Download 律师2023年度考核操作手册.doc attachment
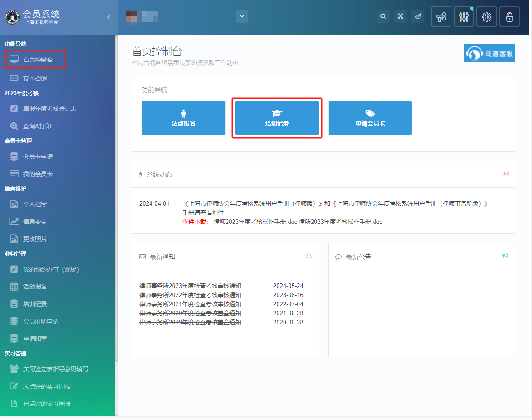The width and height of the screenshot is (532, 420). 255,222
